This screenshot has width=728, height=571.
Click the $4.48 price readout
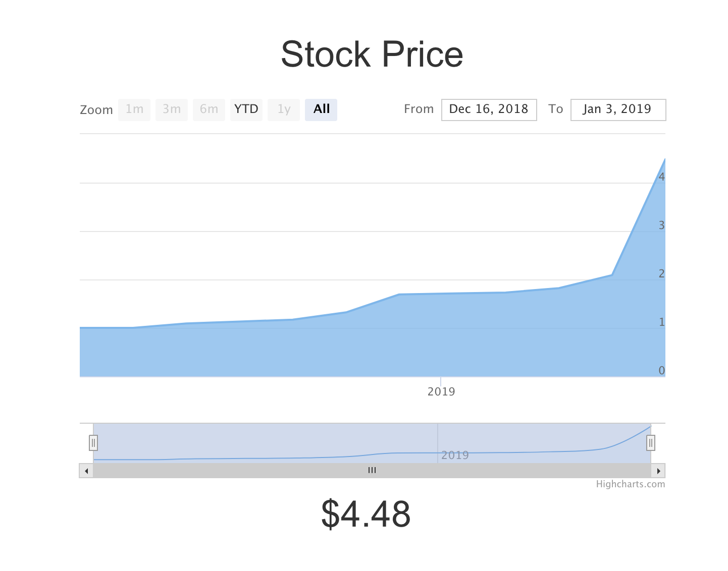tap(366, 514)
